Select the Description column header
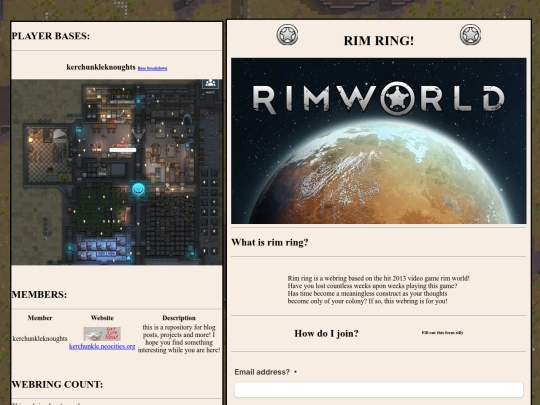The width and height of the screenshot is (540, 405). click(x=179, y=318)
